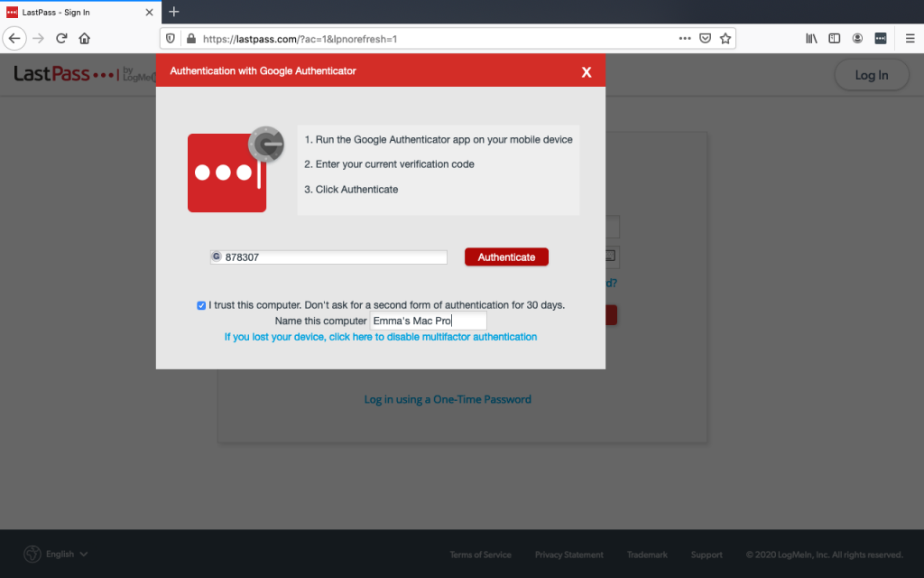Open a new tab with plus button
924x578 pixels.
[x=174, y=12]
